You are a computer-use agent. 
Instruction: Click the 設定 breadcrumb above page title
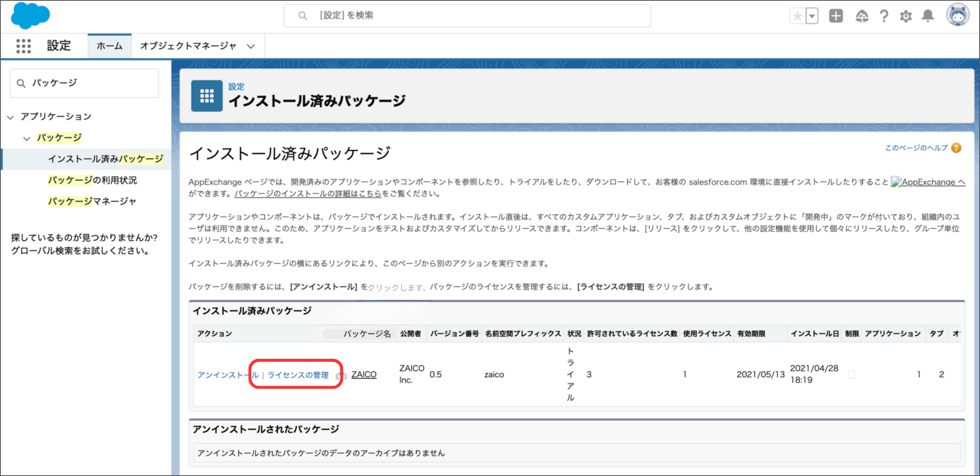point(237,86)
